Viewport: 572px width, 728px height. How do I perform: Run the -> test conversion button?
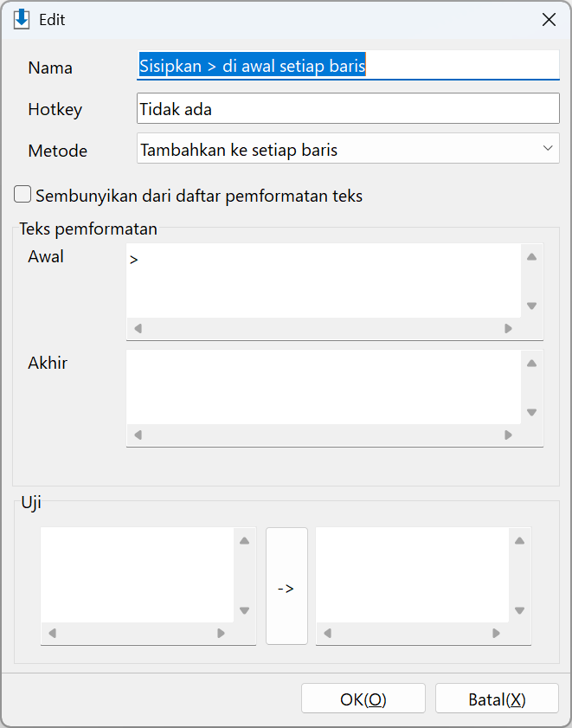286,586
